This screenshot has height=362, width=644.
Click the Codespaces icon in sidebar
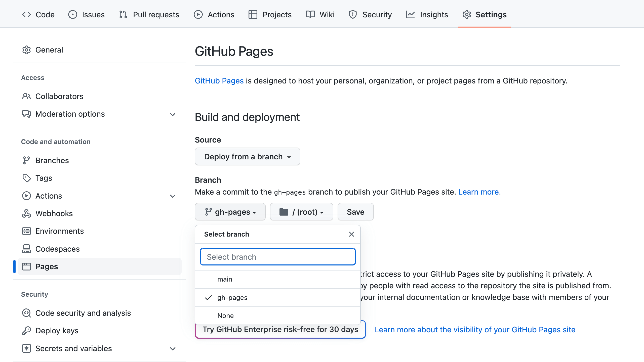click(x=26, y=249)
